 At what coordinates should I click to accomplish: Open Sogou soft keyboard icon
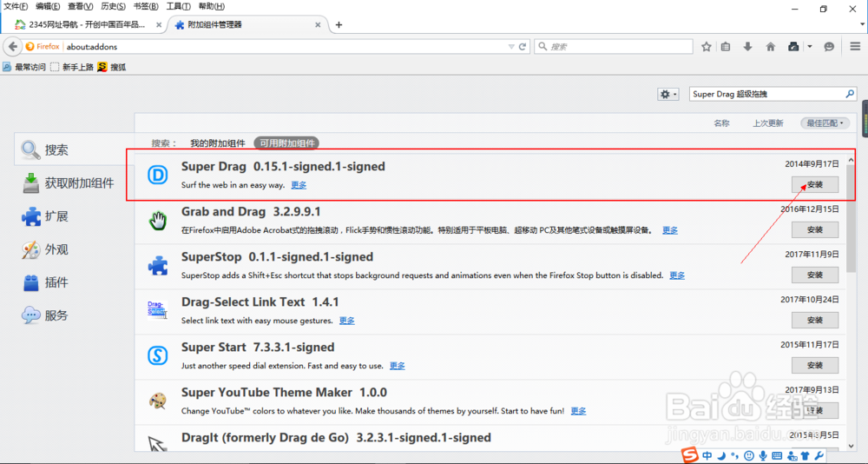pos(777,455)
